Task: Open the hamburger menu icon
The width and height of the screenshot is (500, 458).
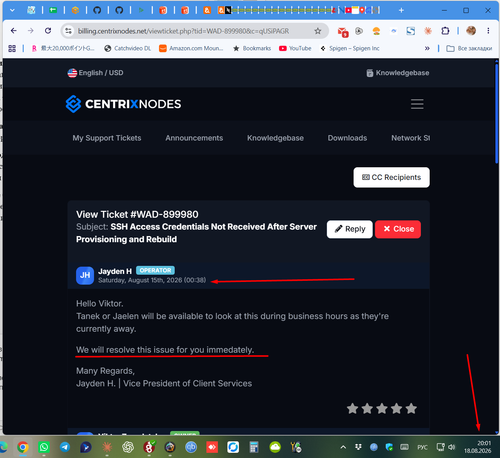Action: coord(417,104)
